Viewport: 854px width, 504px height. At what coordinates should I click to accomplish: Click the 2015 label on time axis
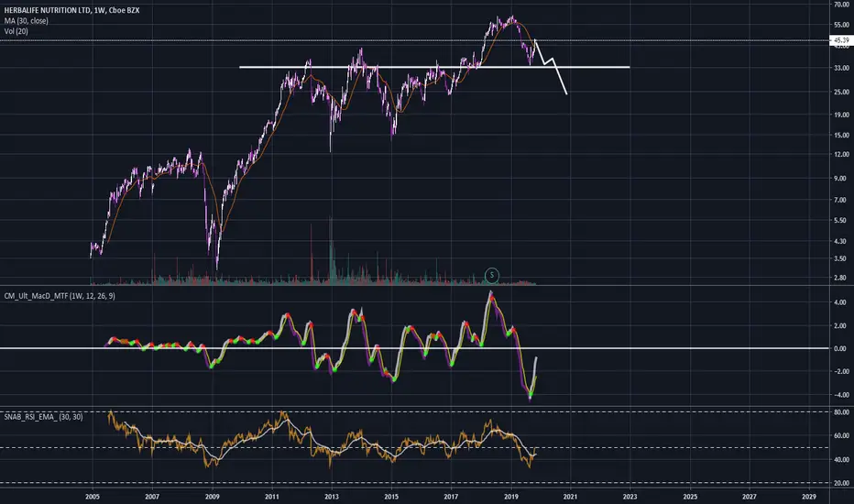(x=391, y=497)
